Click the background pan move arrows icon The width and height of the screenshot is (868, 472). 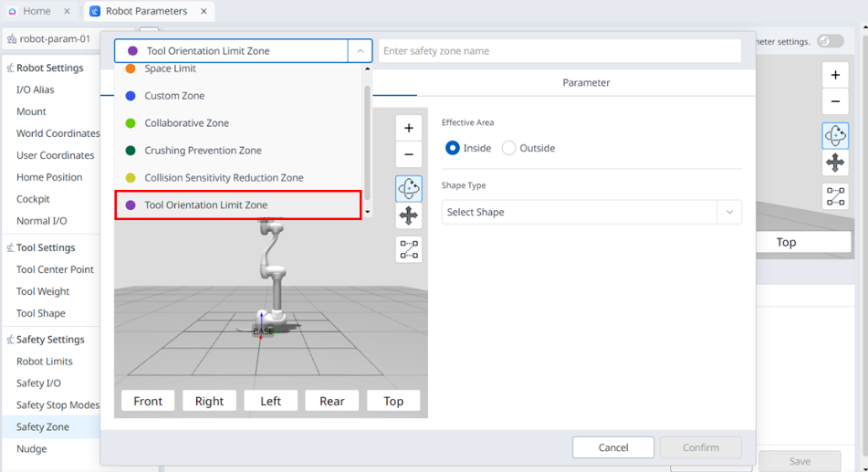coord(835,163)
